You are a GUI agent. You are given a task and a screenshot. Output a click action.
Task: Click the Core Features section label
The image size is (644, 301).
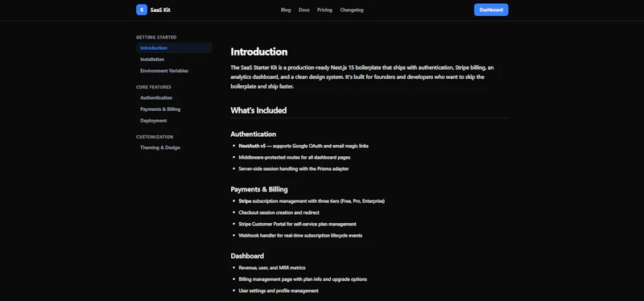(x=154, y=87)
